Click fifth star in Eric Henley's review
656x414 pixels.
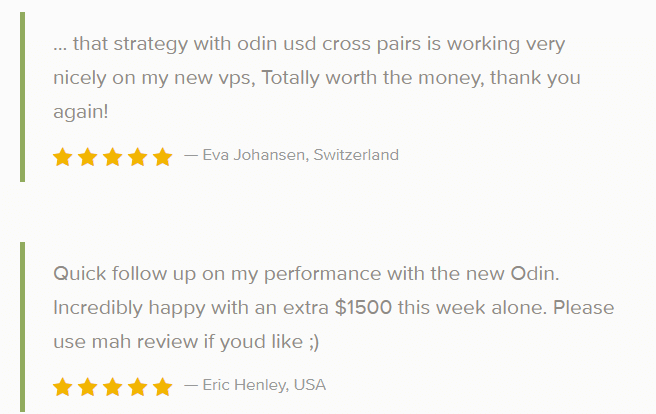(162, 387)
